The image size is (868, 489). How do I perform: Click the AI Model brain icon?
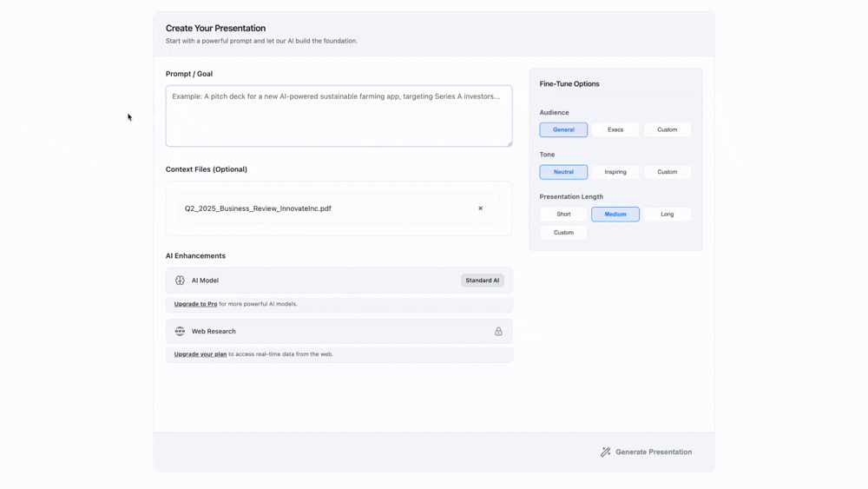[x=180, y=281]
